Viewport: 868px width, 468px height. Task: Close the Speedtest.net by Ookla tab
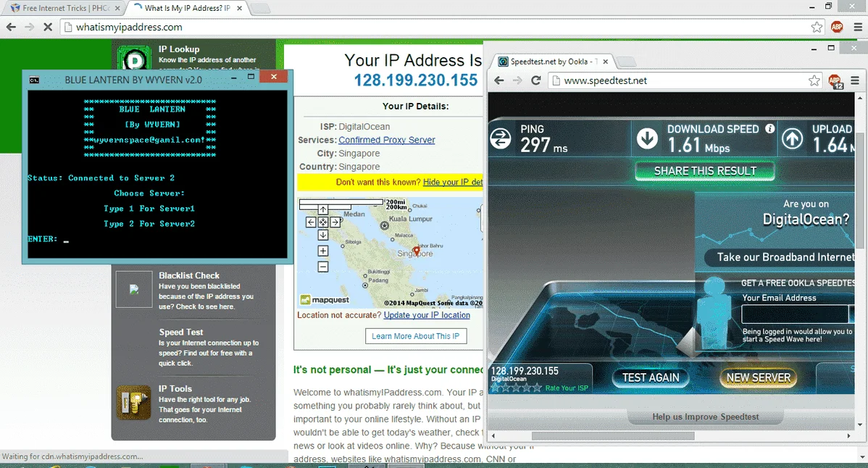[x=606, y=62]
